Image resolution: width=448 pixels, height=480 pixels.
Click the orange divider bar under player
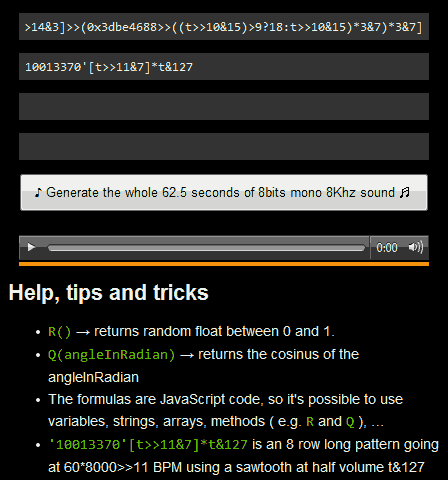224,264
